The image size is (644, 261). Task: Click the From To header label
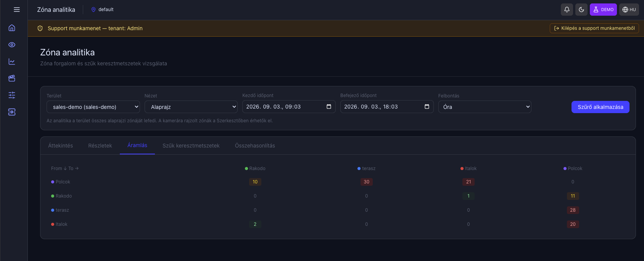[x=65, y=169]
